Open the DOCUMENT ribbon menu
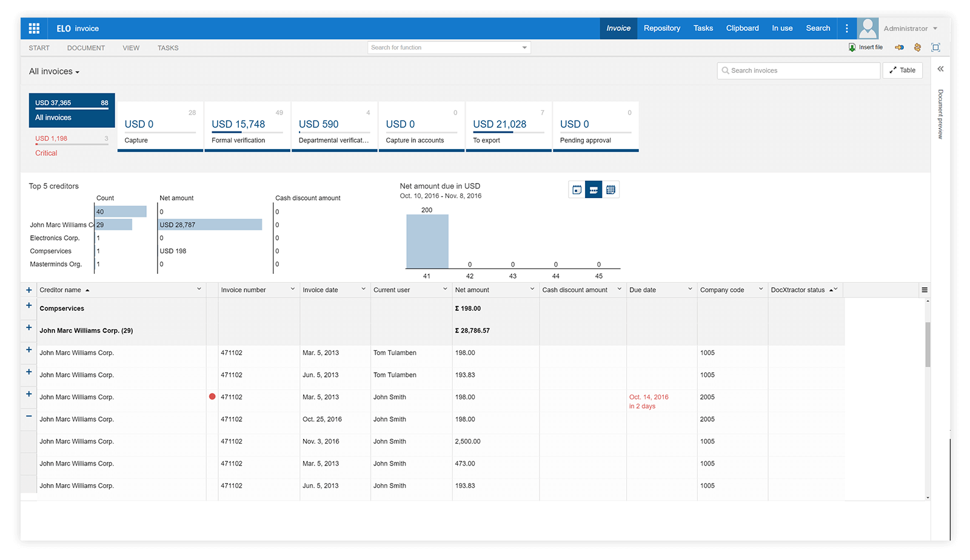 86,48
